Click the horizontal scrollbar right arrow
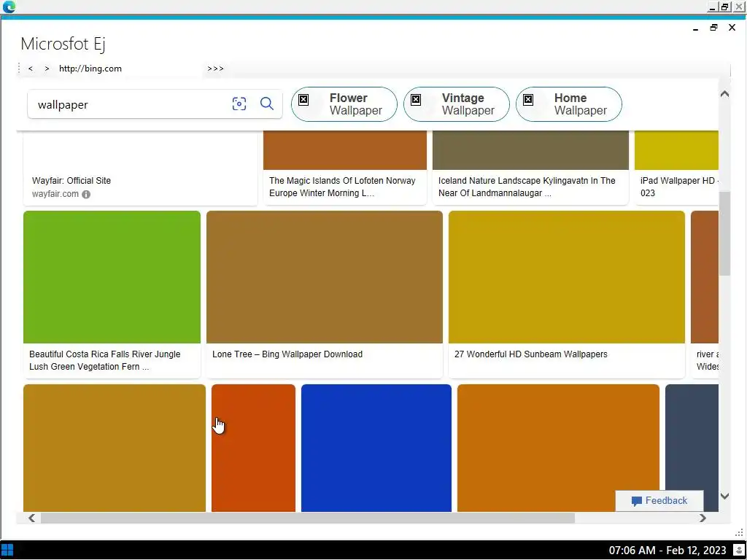The width and height of the screenshot is (747, 560). tap(703, 518)
